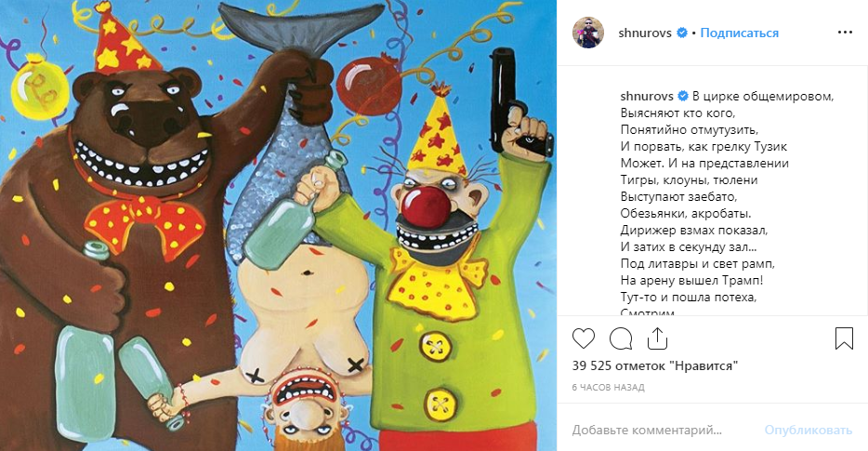Open comments via speech bubble icon
This screenshot has width=868, height=451.
(x=621, y=338)
